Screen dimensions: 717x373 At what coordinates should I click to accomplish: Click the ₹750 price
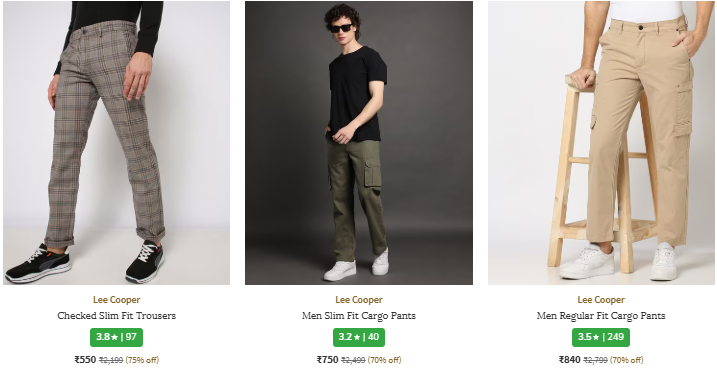pos(327,360)
